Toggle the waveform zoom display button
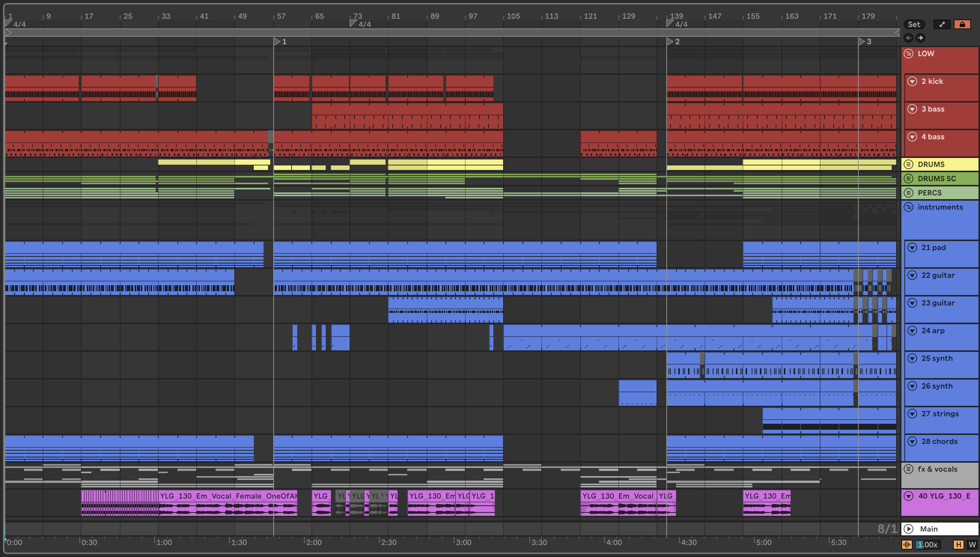This screenshot has width=980, height=557. (x=907, y=545)
